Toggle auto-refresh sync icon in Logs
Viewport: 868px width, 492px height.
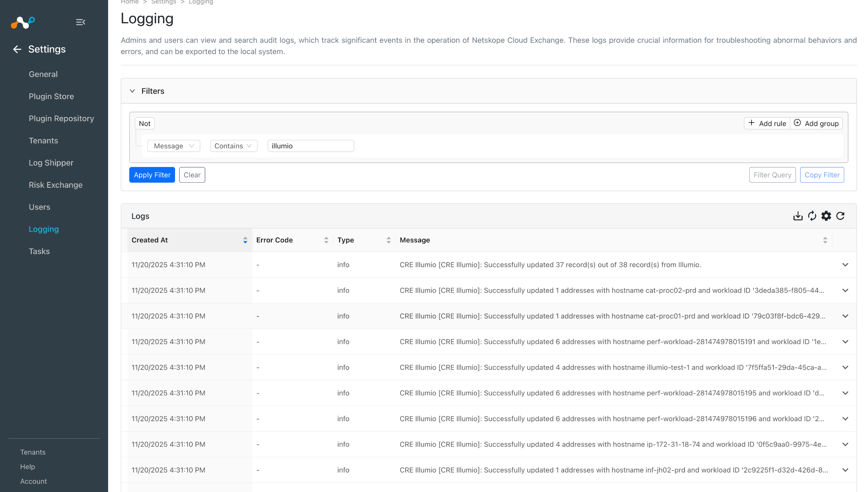tap(812, 216)
